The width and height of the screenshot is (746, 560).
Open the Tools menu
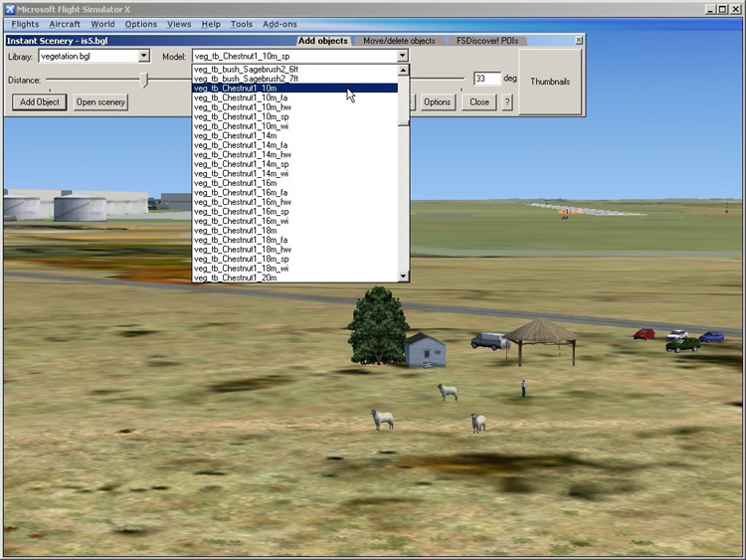242,24
